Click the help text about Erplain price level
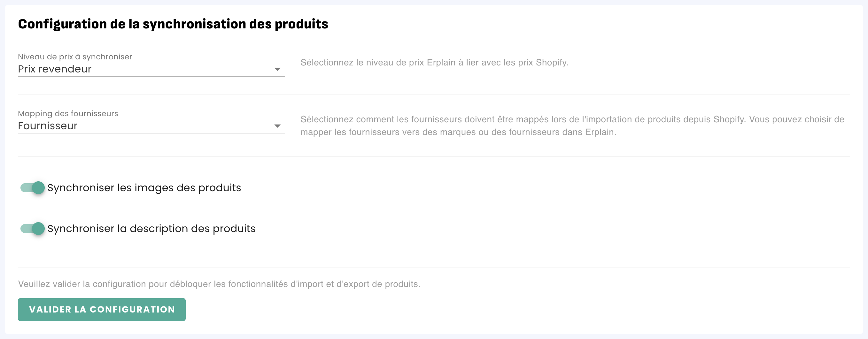The height and width of the screenshot is (339, 868). (x=434, y=63)
